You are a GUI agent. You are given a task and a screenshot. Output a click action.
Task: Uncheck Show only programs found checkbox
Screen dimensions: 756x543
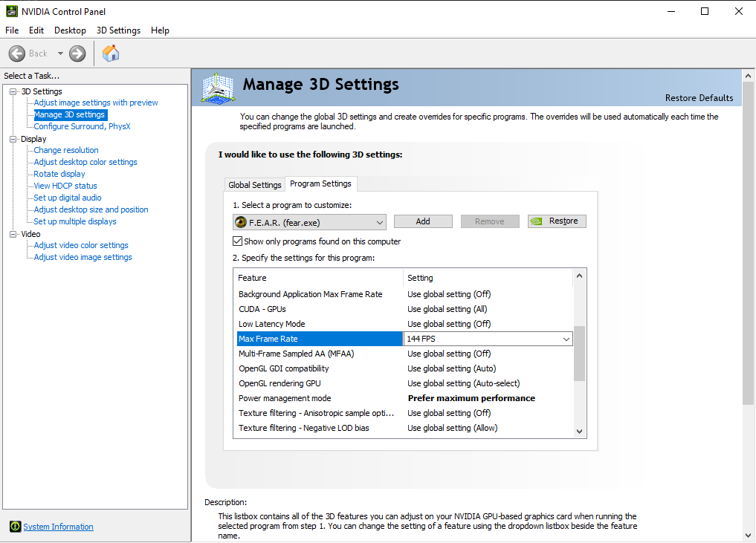(x=238, y=241)
